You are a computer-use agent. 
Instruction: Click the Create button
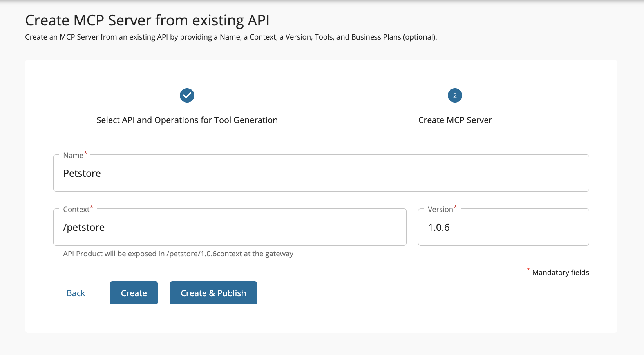(x=134, y=293)
